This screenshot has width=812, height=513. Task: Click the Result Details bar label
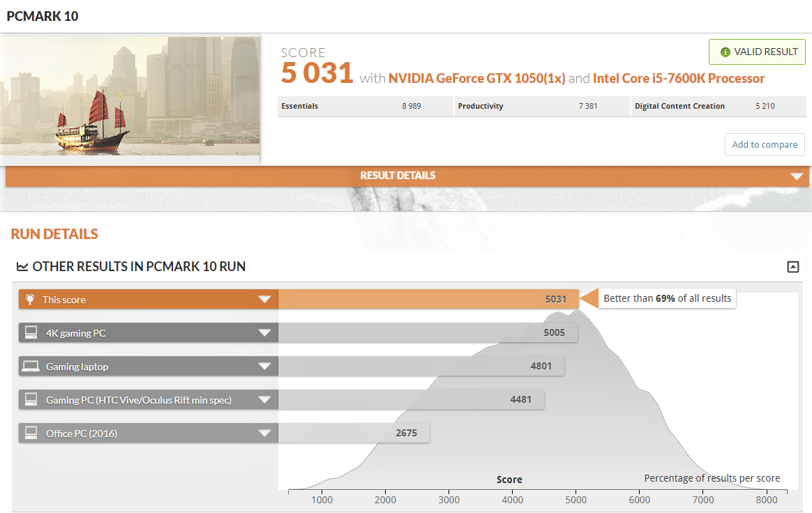tap(398, 176)
